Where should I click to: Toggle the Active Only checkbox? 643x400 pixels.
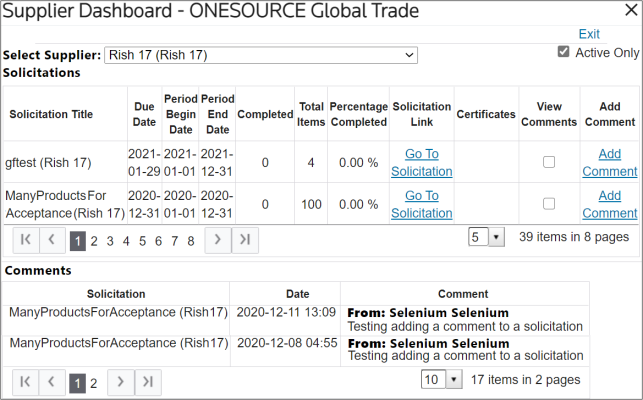563,52
